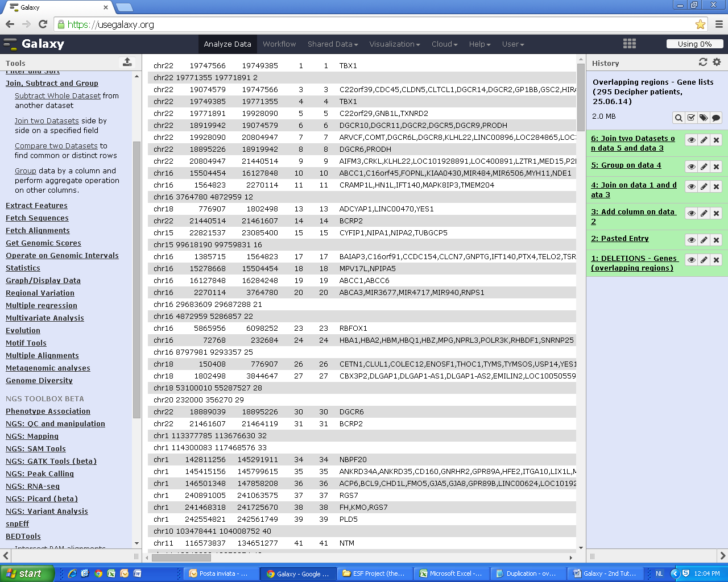Open history options gear menu
Image resolution: width=728 pixels, height=582 pixels.
(x=717, y=62)
